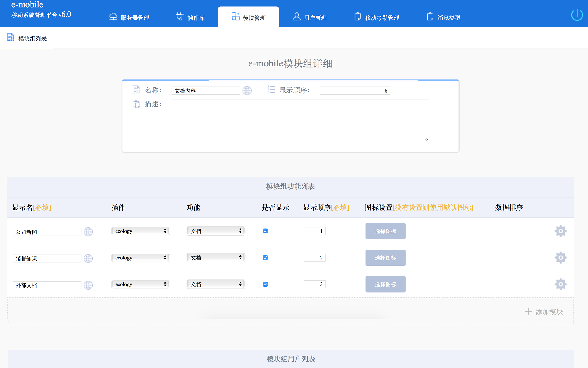Click order field showing 1
Viewport: 588px width, 368px height.
314,231
